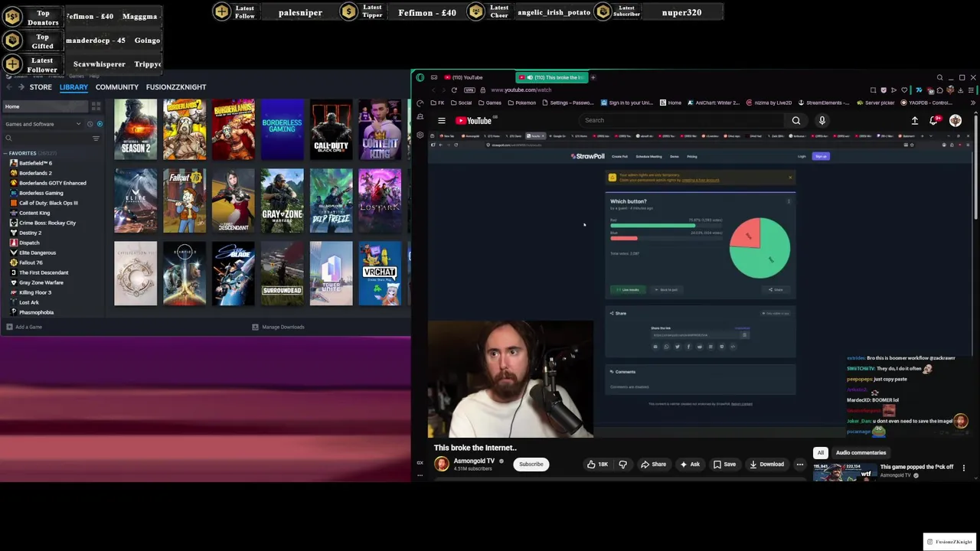Click the address bar showing youtube.com/watch
The image size is (980, 551).
(x=521, y=90)
